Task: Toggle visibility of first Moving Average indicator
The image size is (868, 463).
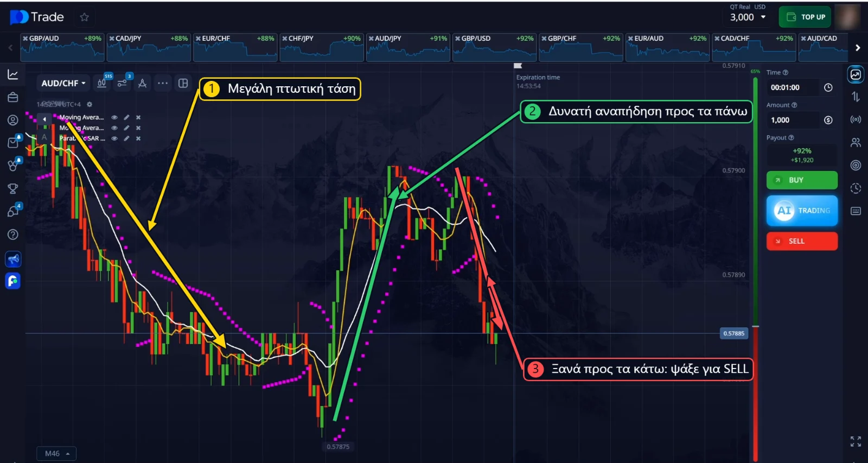Action: [114, 117]
